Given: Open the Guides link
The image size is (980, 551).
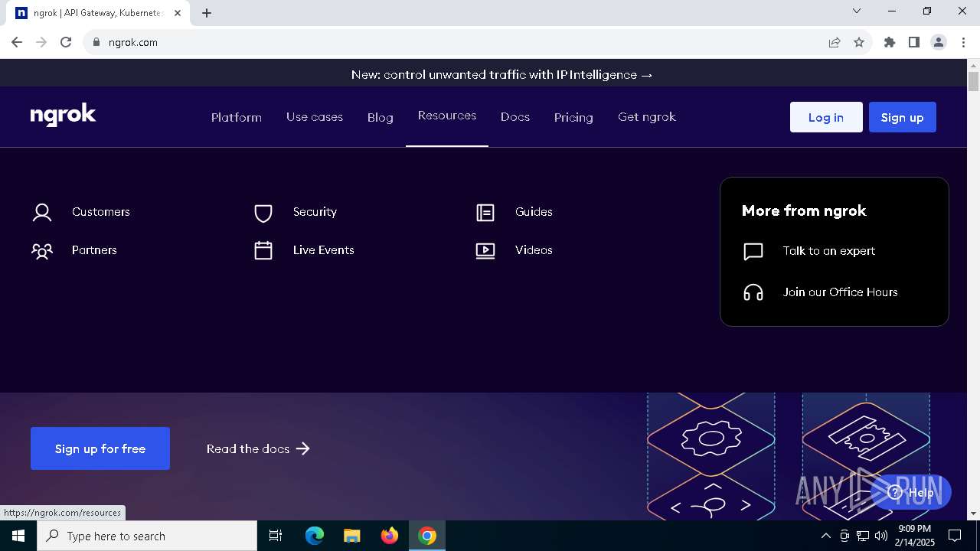Looking at the screenshot, I should point(534,212).
